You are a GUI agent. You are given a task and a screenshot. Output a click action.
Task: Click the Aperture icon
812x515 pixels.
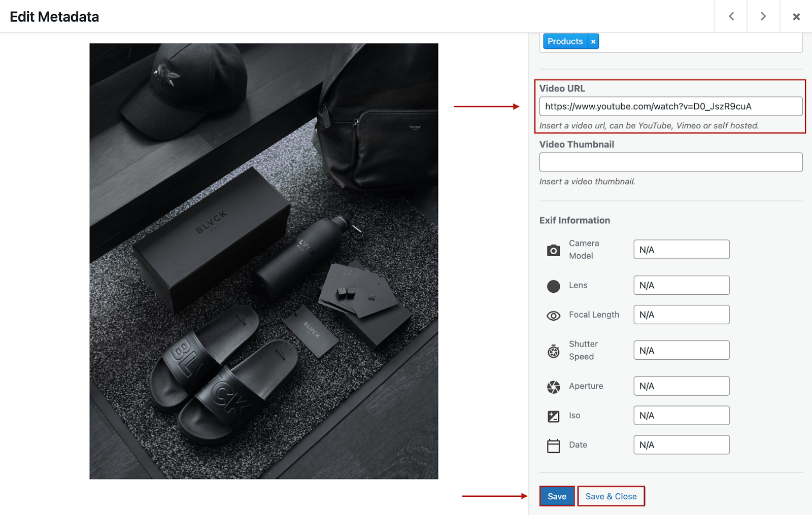click(x=554, y=387)
